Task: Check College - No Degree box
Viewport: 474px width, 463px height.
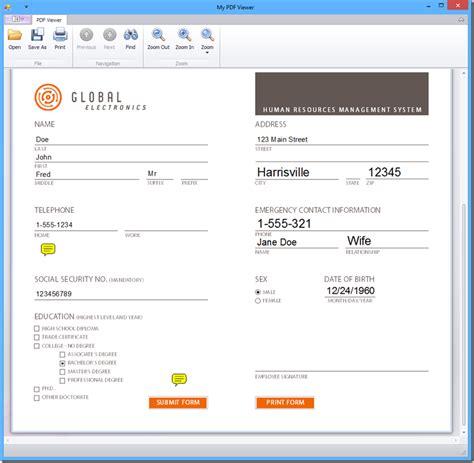Action: (x=37, y=346)
